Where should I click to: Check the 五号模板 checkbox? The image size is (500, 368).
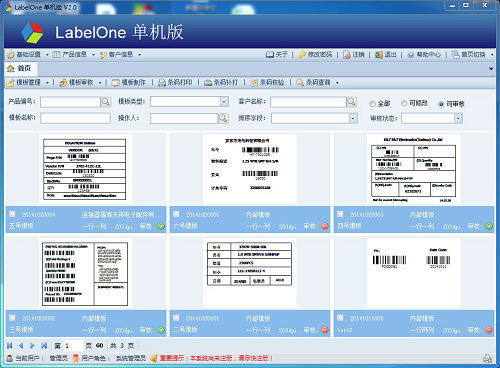[x=12, y=214]
